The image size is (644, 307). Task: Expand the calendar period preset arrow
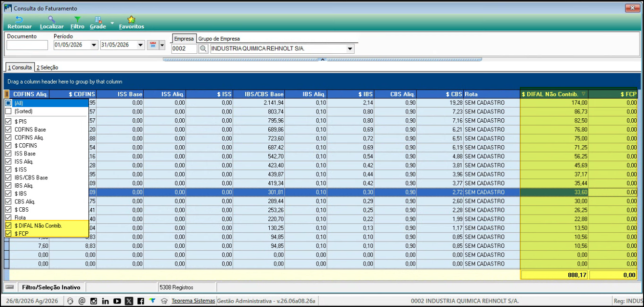[x=162, y=45]
